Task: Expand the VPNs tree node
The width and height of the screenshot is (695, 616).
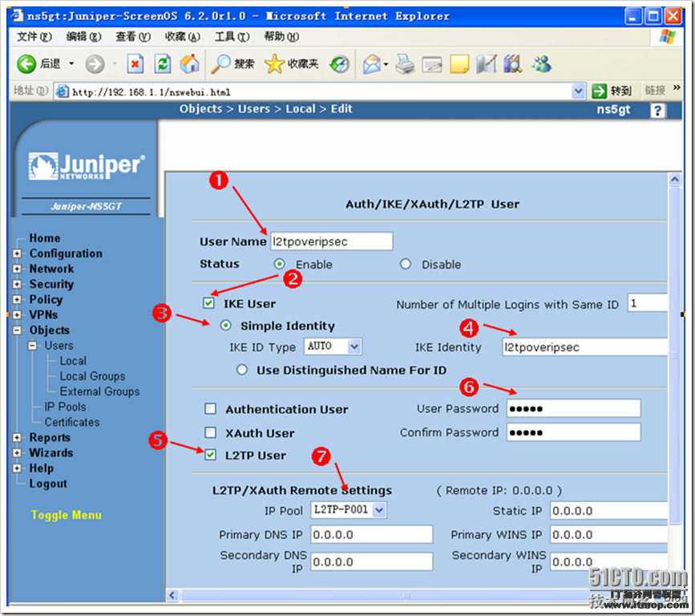Action: (x=17, y=315)
